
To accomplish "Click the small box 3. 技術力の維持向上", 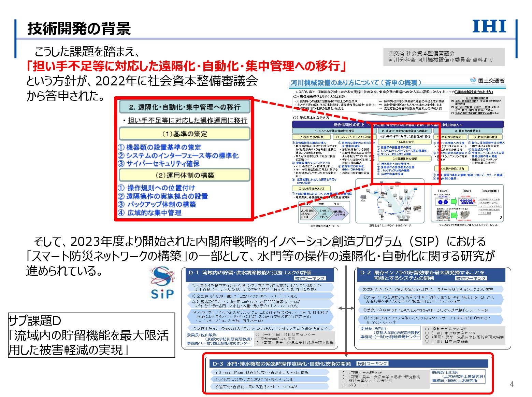I will pyautogui.click(x=468, y=131).
